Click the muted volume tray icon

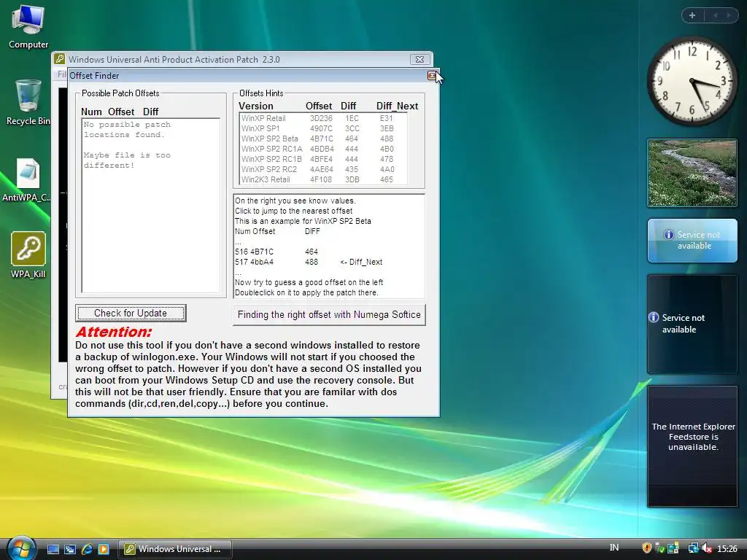pyautogui.click(x=707, y=548)
